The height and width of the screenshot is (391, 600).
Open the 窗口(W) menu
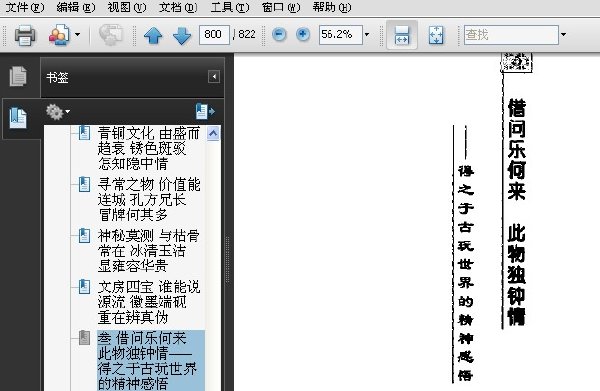(x=281, y=7)
